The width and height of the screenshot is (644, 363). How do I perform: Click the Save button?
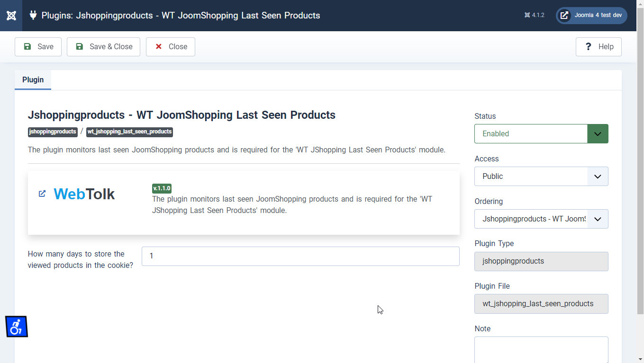point(38,46)
